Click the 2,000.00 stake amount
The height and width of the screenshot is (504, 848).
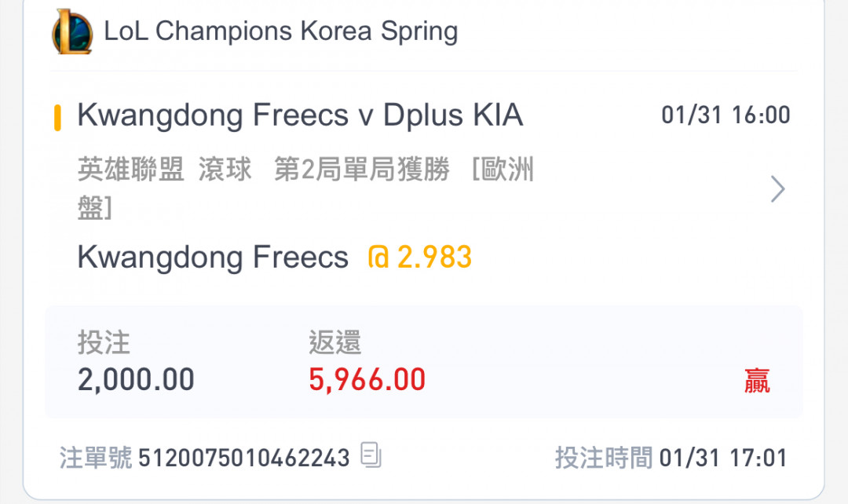point(136,380)
